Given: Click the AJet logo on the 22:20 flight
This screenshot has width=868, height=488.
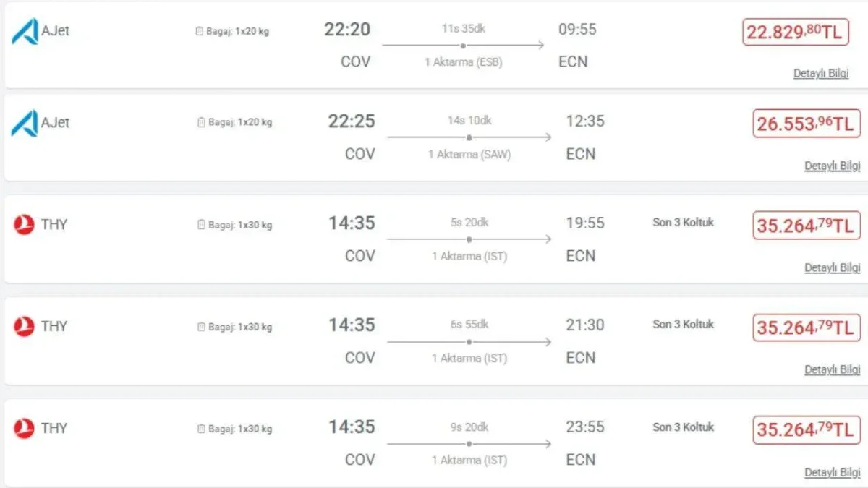Looking at the screenshot, I should (25, 31).
